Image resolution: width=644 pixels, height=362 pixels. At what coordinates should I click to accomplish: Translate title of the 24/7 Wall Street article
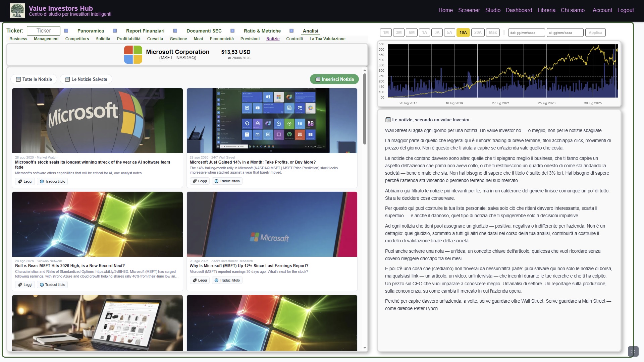227,181
